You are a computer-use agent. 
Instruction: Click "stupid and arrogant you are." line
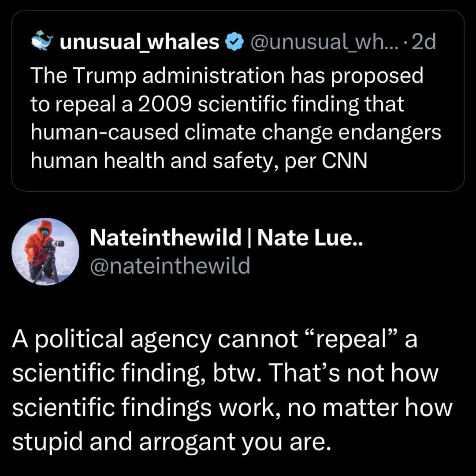coord(171,440)
